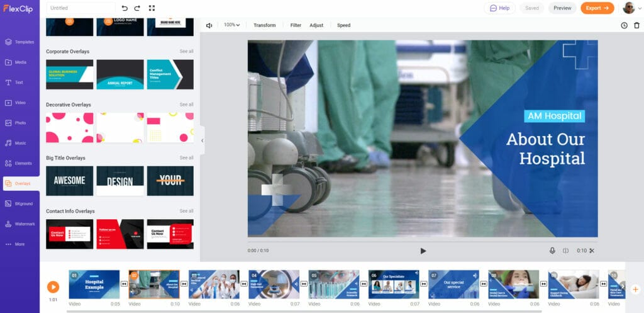644x313 pixels.
Task: Open Watermark panel in sidebar
Action: coord(19,224)
